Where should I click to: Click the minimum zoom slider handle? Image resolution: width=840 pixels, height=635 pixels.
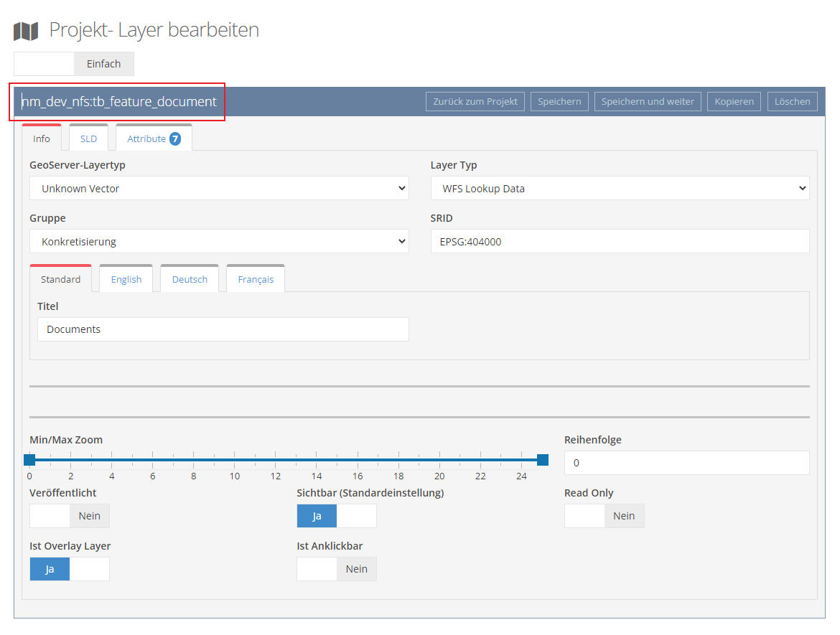pos(29,459)
